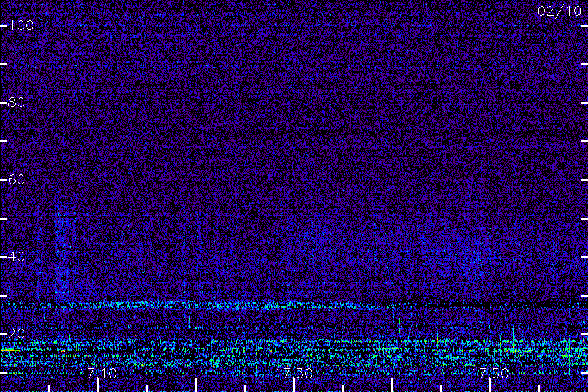The height and width of the screenshot is (392, 588).
Task: Click the 17:30 time label
Action: pos(293,373)
